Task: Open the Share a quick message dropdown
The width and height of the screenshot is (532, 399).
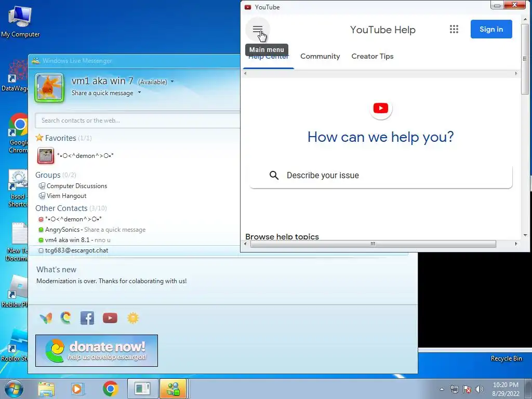Action: pos(139,92)
